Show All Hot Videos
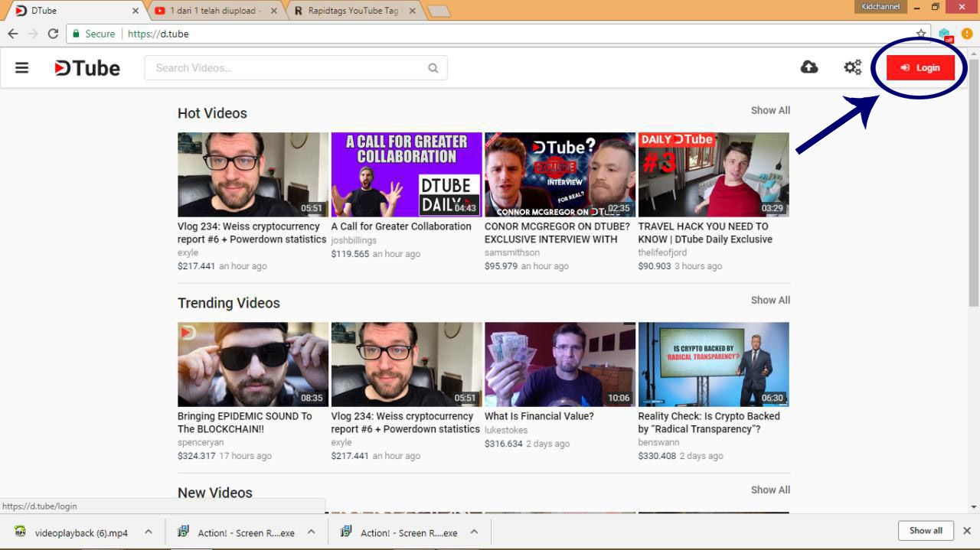The image size is (980, 550). (770, 110)
